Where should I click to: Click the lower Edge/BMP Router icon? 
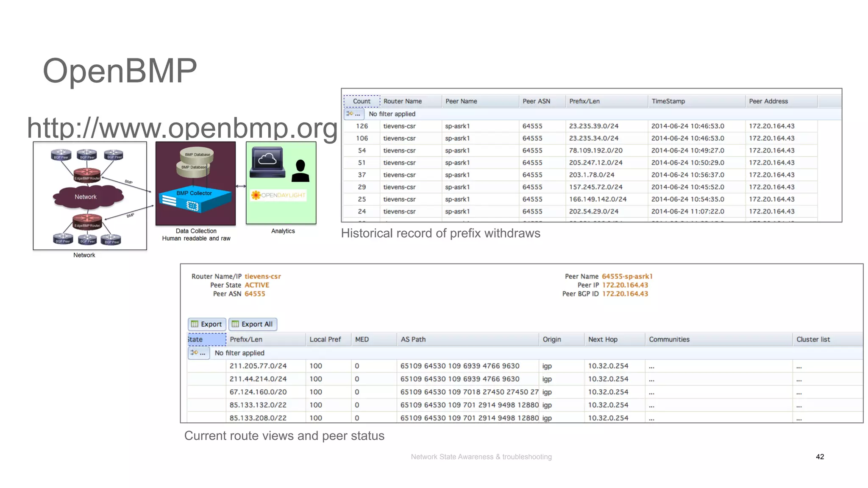click(87, 222)
